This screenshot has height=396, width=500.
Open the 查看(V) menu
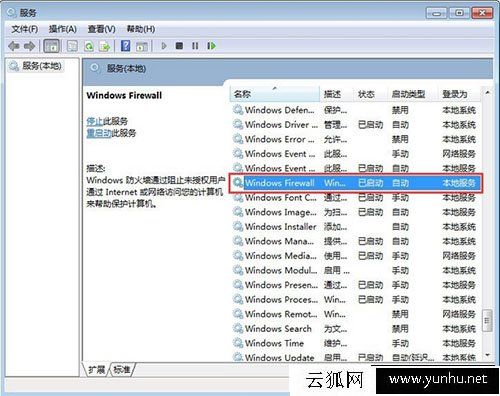(x=101, y=29)
